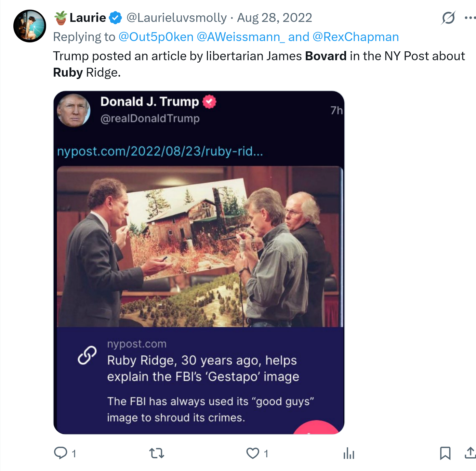Screen dimensions: 476x471
Task: Click the bold Ruby keyword
Action: (68, 73)
